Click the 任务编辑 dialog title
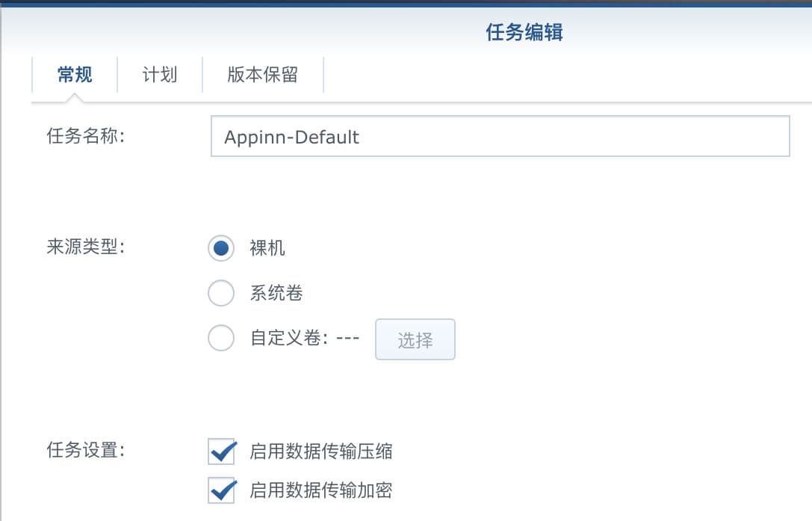Image resolution: width=812 pixels, height=521 pixels. 524,32
